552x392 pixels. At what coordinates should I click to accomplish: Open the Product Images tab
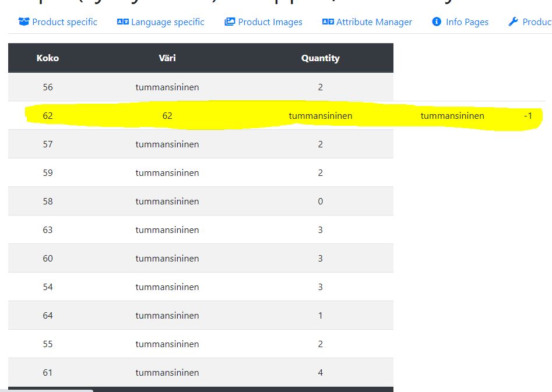[263, 22]
